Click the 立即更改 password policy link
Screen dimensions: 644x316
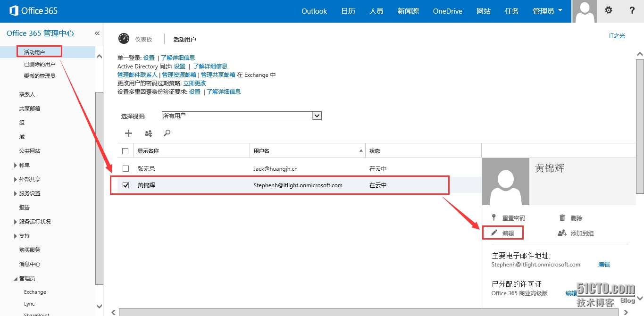point(194,83)
